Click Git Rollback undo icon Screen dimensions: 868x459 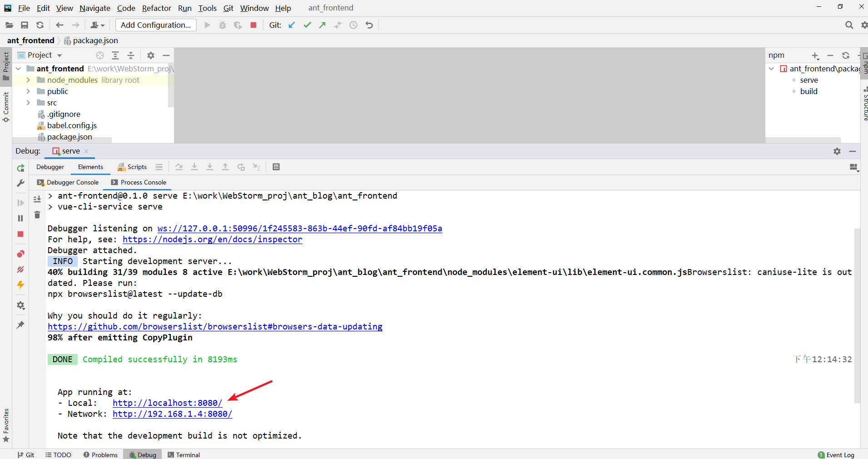[369, 25]
